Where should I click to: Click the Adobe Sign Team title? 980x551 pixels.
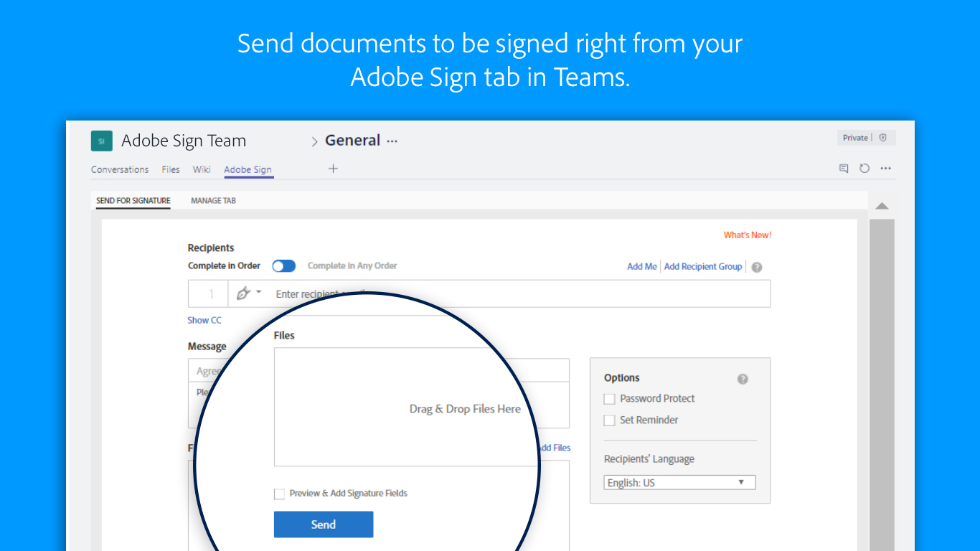[x=184, y=141]
